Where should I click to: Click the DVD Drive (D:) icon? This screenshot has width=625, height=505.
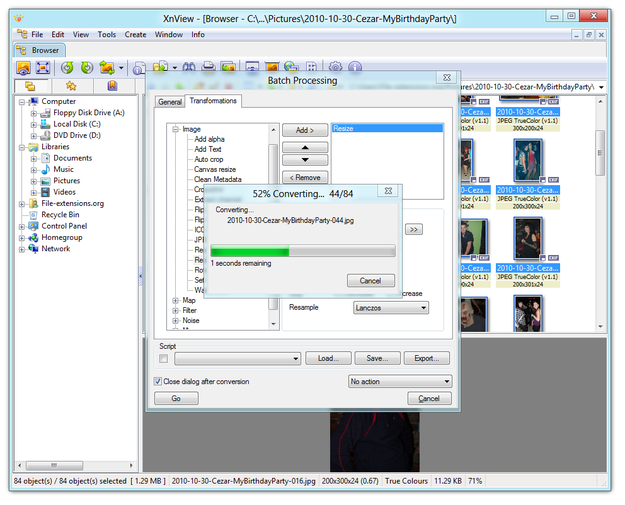click(45, 136)
